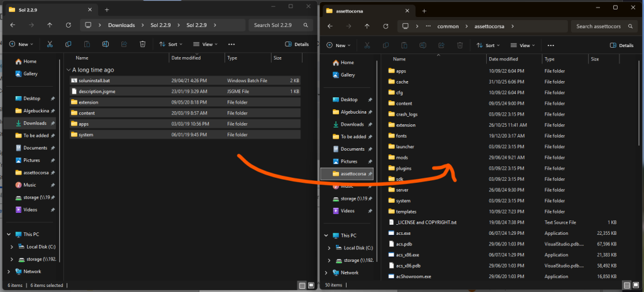
Task: Click Cut icon in Sol 2.2.9 window
Action: click(x=50, y=45)
